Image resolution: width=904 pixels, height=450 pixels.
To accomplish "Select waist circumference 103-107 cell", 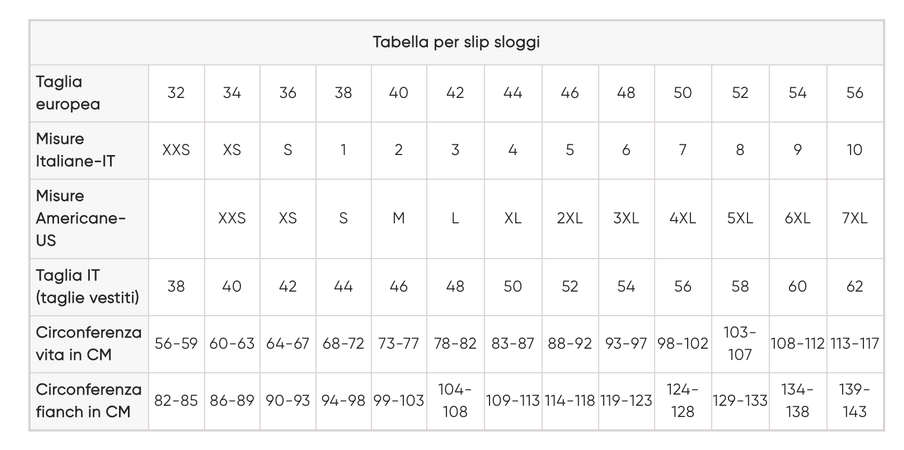I will (739, 343).
